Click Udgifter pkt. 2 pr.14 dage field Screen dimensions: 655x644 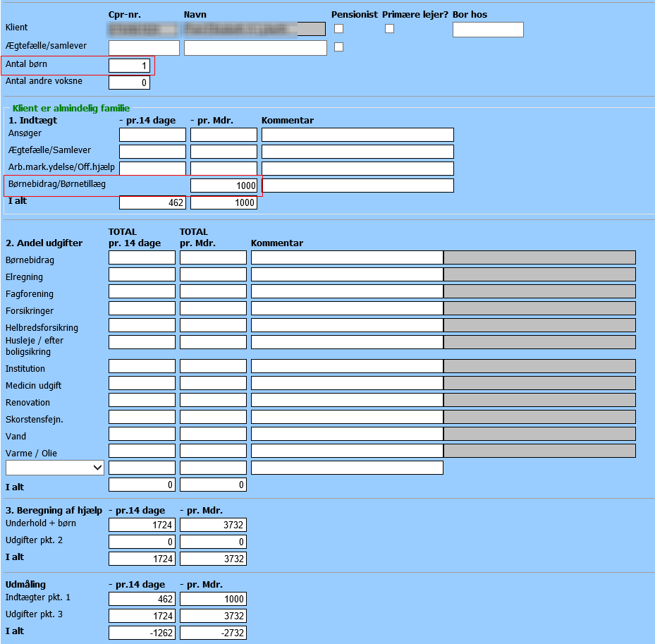pyautogui.click(x=142, y=542)
